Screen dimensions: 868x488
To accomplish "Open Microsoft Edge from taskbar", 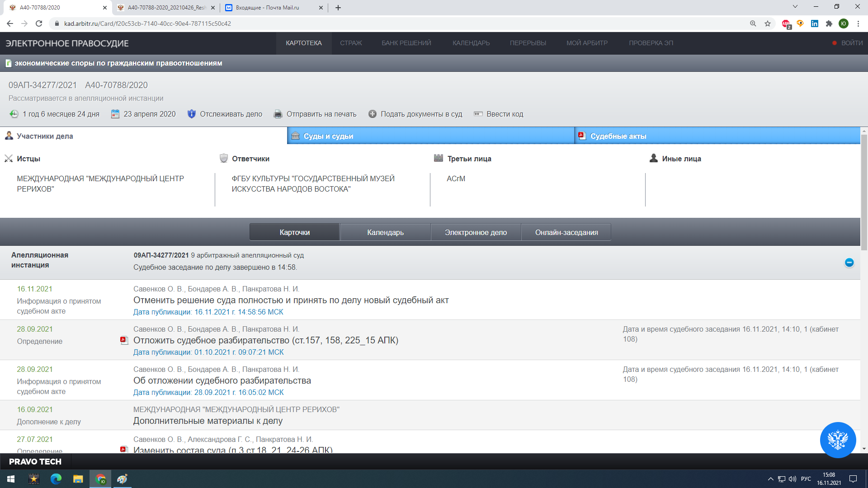I will (56, 479).
